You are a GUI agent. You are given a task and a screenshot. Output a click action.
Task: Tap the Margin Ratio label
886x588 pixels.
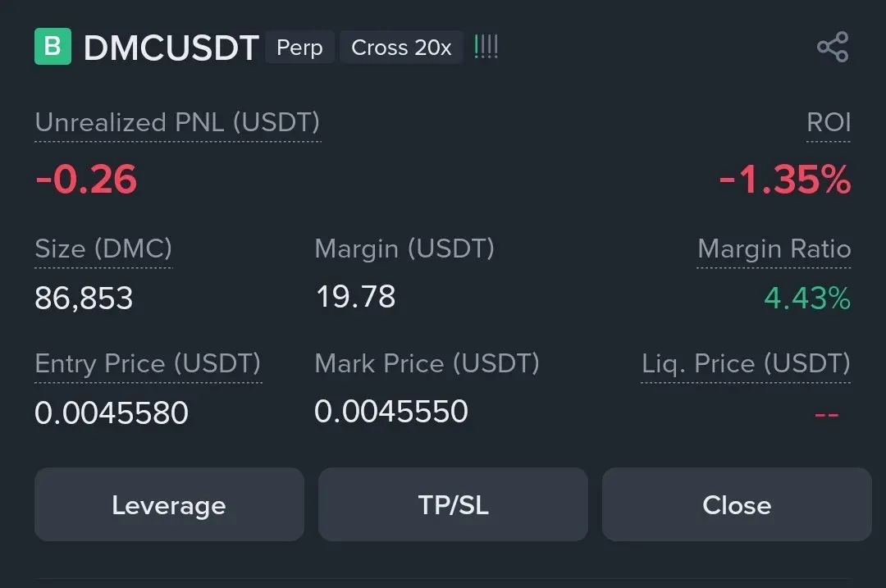(774, 249)
